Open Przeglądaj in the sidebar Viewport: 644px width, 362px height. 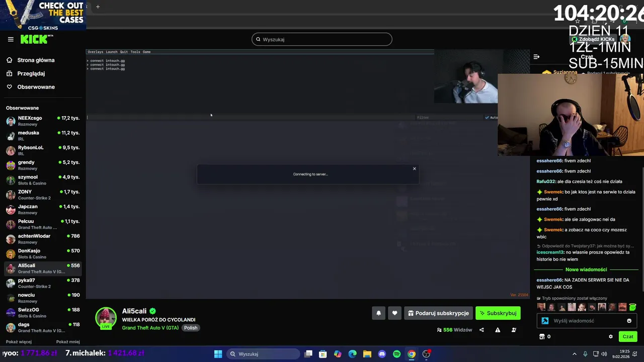31,73
